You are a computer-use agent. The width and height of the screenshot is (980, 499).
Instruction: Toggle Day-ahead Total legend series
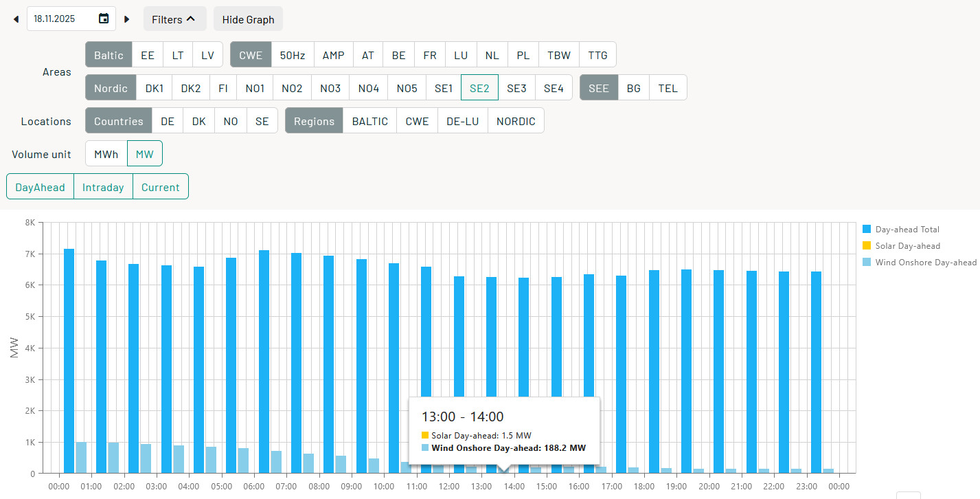click(907, 230)
